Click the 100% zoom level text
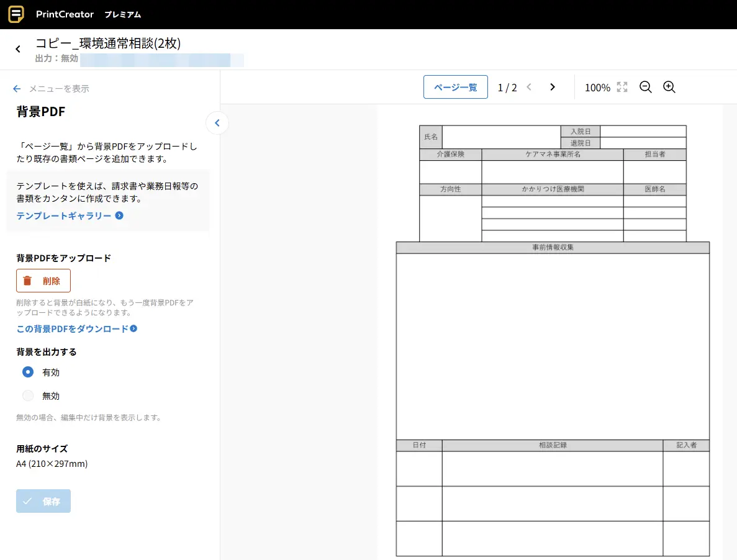Viewport: 737px width, 560px height. pyautogui.click(x=597, y=88)
